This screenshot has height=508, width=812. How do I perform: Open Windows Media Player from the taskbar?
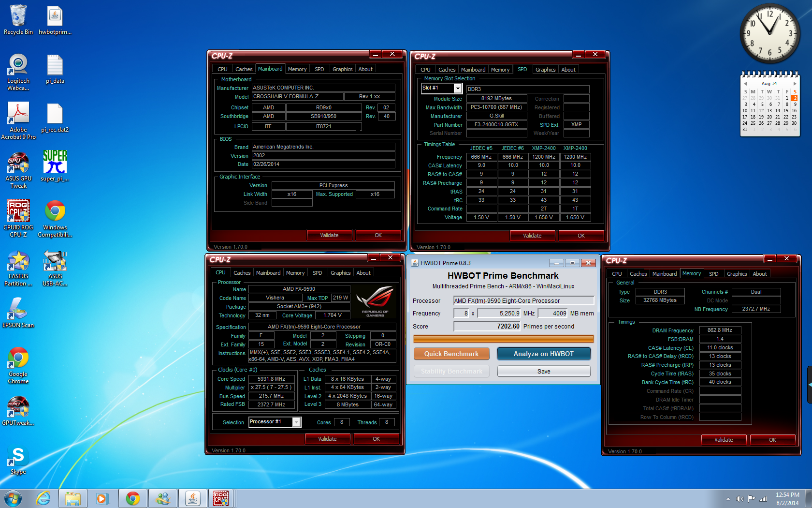102,498
